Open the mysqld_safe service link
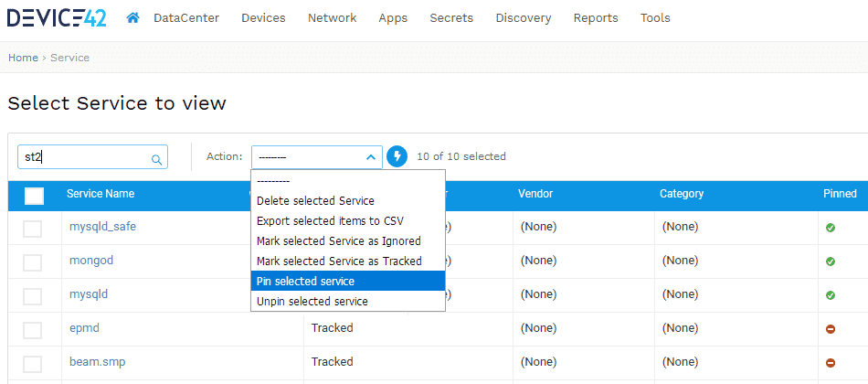Screen dimensions: 868x384 pos(102,227)
